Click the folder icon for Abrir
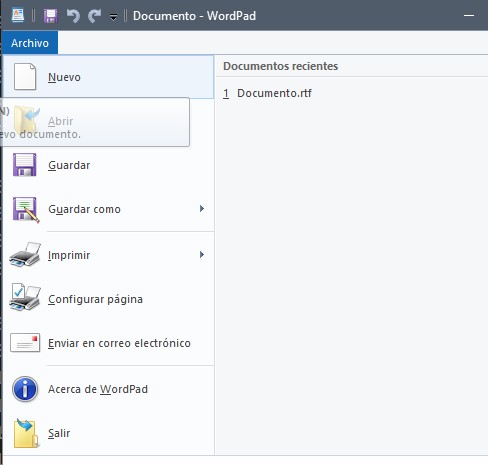The height and width of the screenshot is (465, 488). [x=26, y=121]
